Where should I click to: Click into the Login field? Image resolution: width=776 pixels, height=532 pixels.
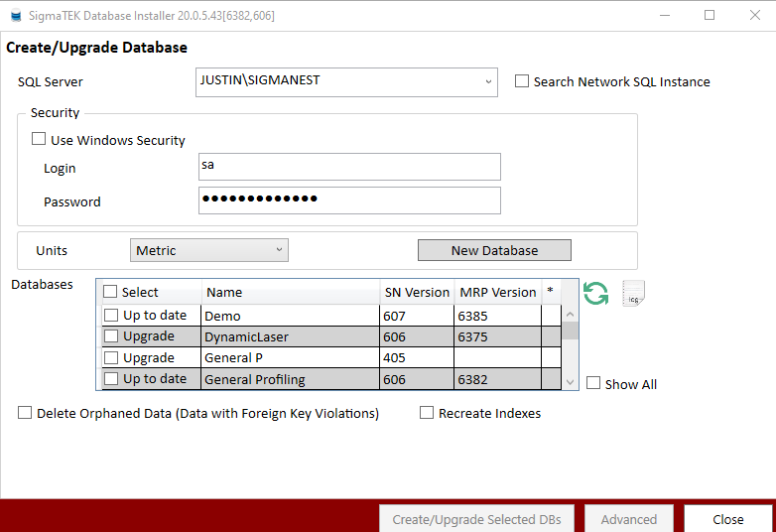click(x=349, y=167)
